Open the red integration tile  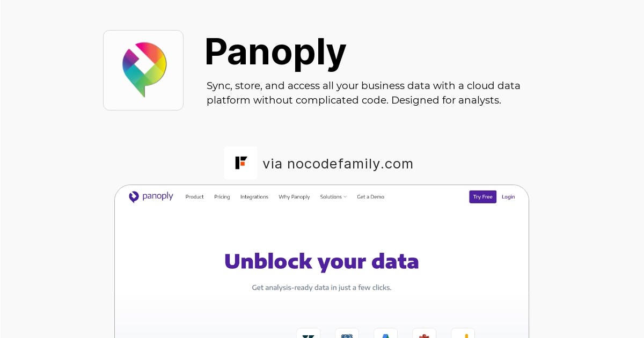pos(425,333)
